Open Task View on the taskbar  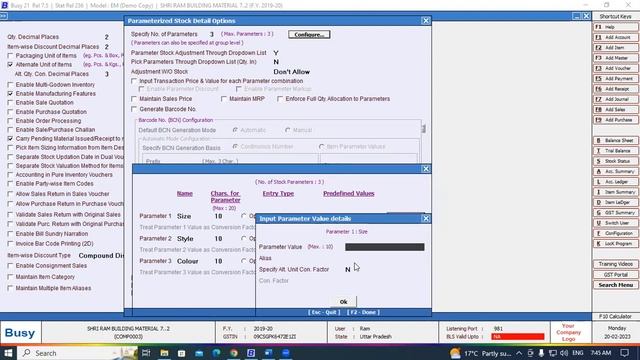146,353
